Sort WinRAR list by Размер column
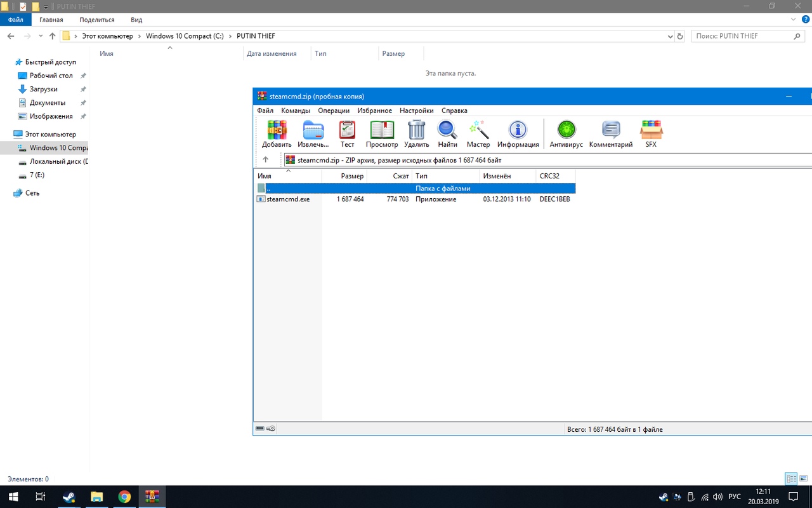This screenshot has width=812, height=508. point(344,176)
